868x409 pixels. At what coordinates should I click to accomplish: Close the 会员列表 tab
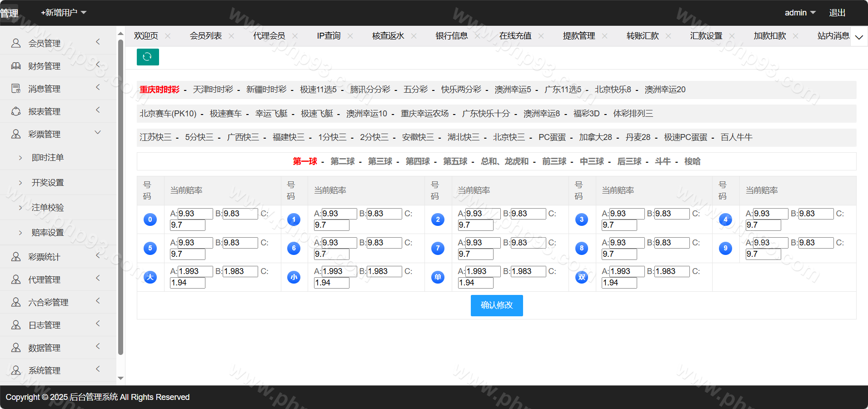[x=231, y=36]
